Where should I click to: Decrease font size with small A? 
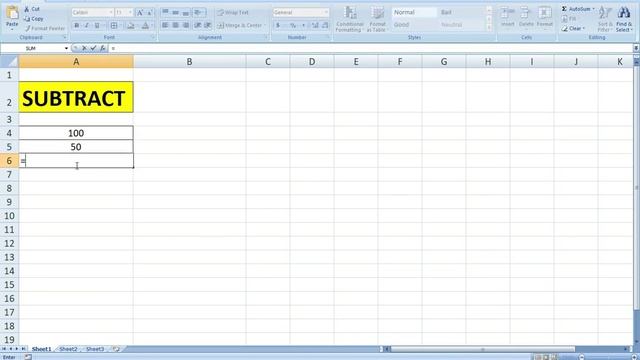150,13
